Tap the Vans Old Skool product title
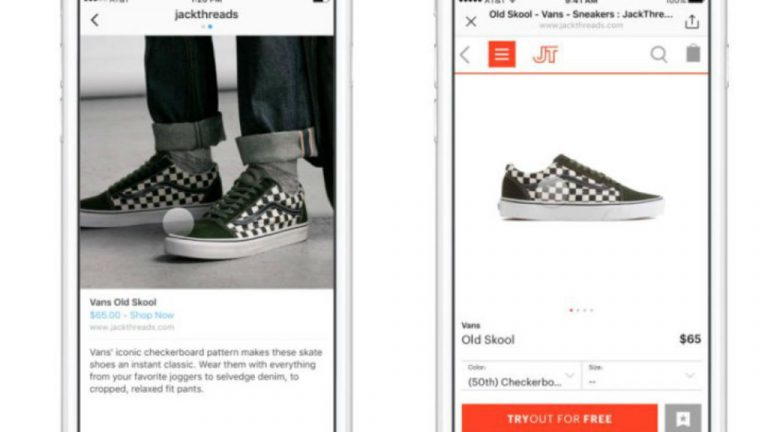 (x=123, y=302)
